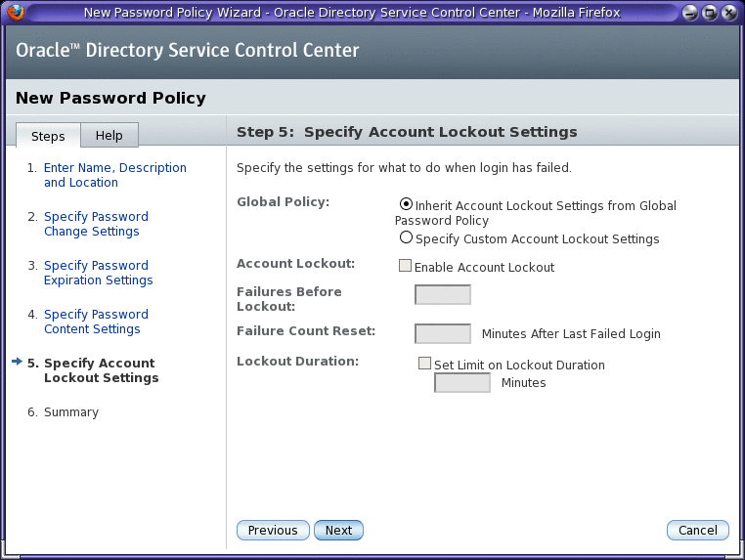Select Inherit Account Lockout Settings from Global radio
Image resolution: width=745 pixels, height=560 pixels.
(406, 204)
